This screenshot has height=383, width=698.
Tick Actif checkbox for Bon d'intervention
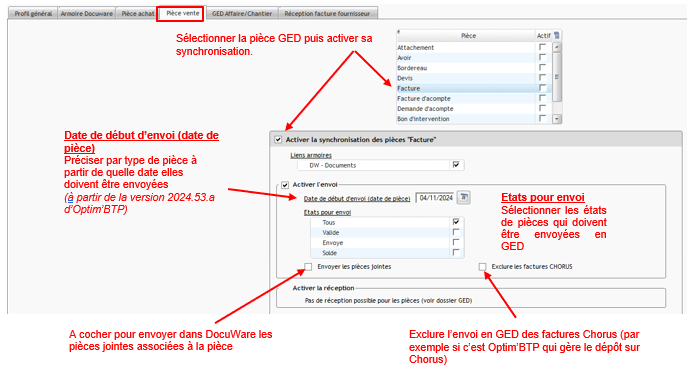coord(542,118)
